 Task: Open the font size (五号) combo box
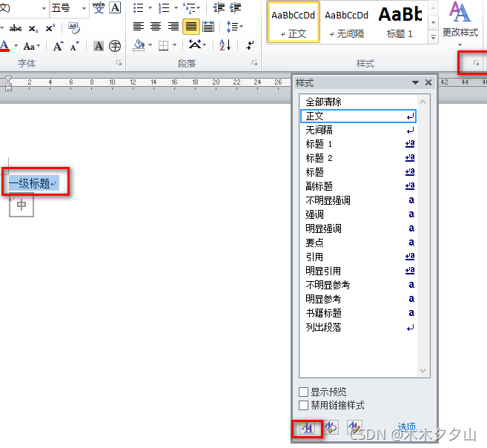tap(69, 7)
